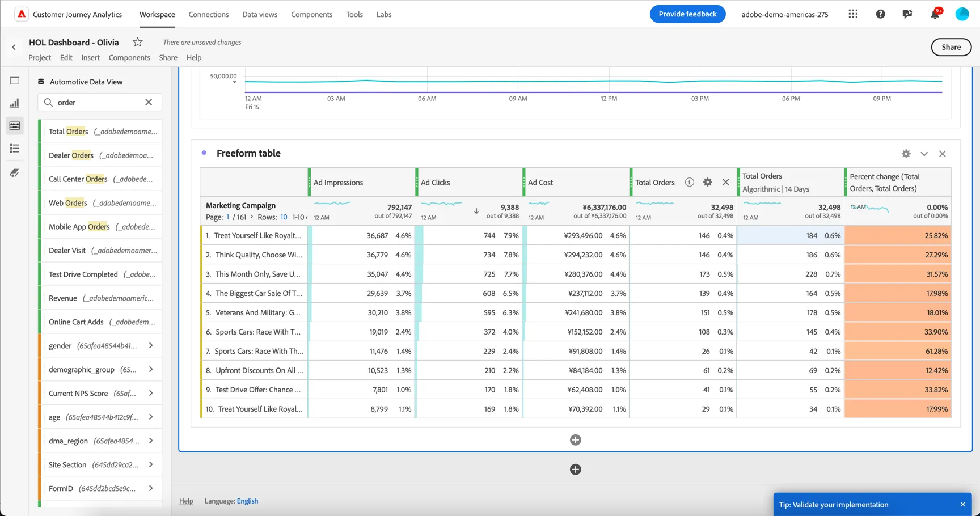This screenshot has width=980, height=516.
Task: Open the Components icon in left rail
Action: (x=15, y=126)
